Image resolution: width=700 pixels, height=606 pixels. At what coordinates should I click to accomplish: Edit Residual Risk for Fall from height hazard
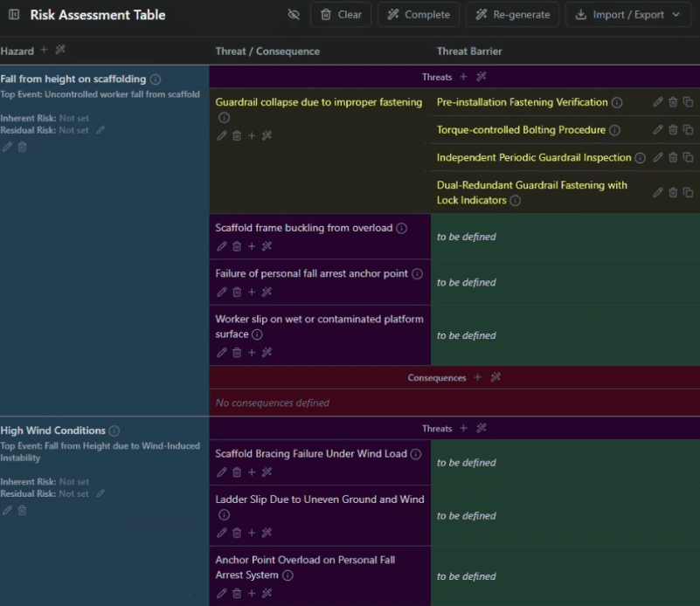pyautogui.click(x=99, y=128)
